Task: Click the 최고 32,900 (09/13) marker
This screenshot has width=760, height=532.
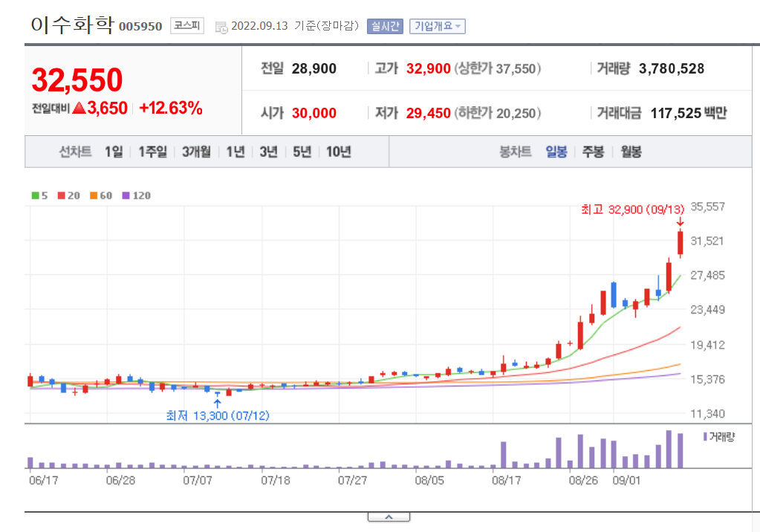Action: [632, 210]
